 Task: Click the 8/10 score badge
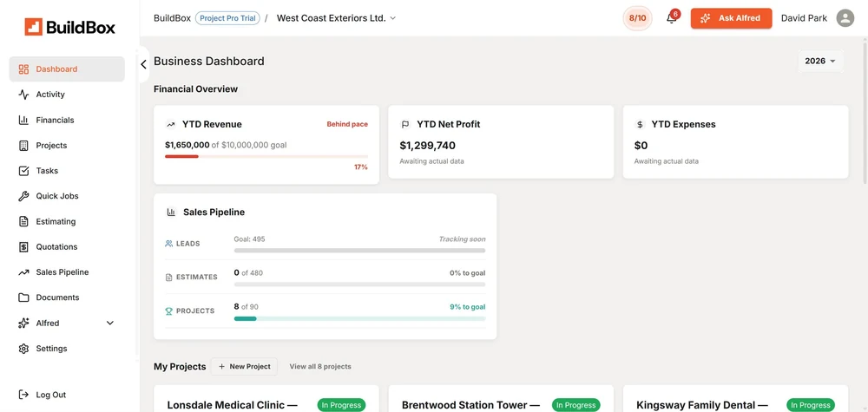coord(638,17)
